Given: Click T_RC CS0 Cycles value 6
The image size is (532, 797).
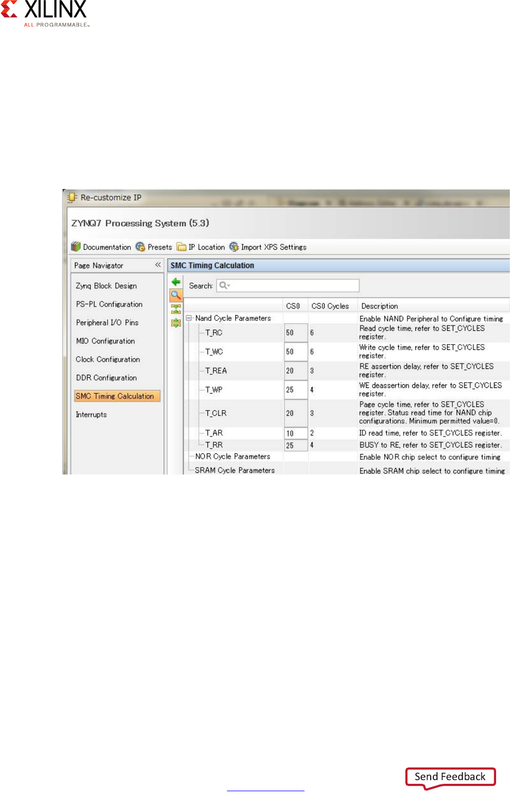Looking at the screenshot, I should [312, 333].
